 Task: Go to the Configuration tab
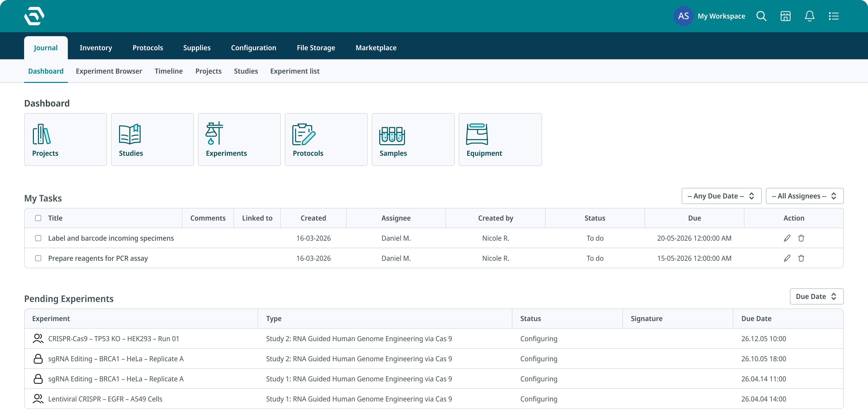click(x=253, y=48)
